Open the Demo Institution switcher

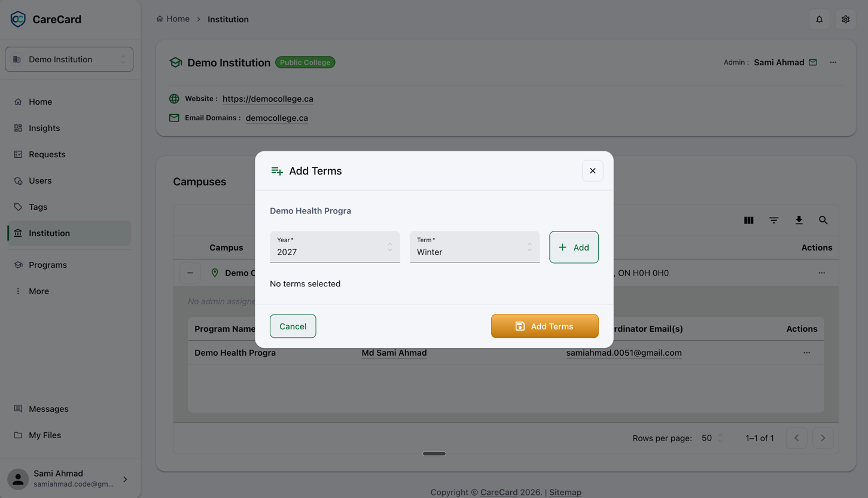click(69, 59)
